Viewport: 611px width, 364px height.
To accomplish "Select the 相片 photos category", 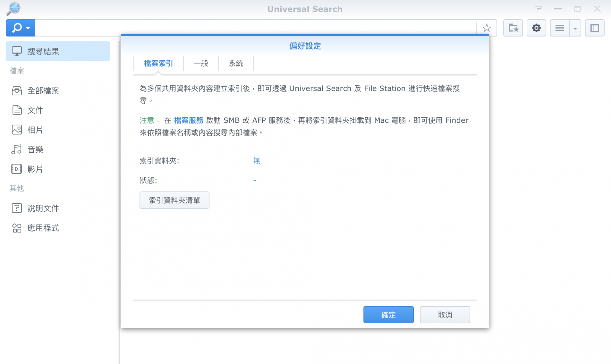I will [x=35, y=130].
